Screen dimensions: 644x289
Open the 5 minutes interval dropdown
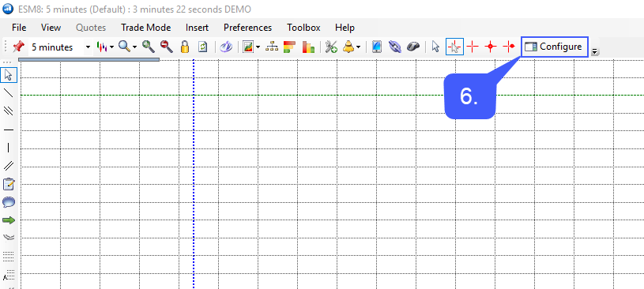click(x=60, y=47)
